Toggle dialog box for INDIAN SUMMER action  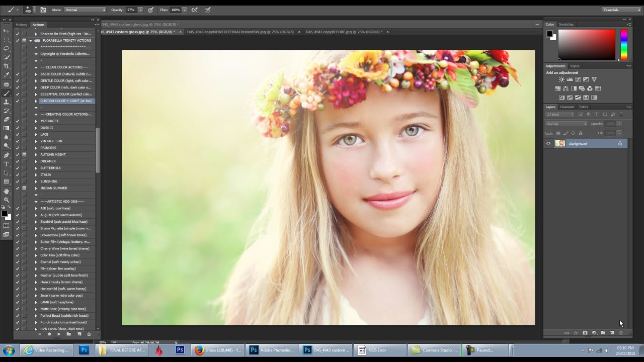pos(24,188)
